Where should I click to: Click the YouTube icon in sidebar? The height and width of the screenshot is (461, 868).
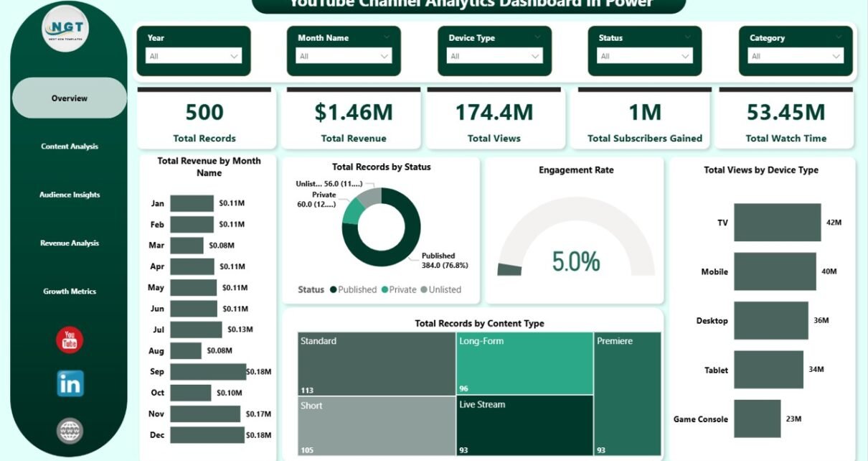(x=70, y=340)
